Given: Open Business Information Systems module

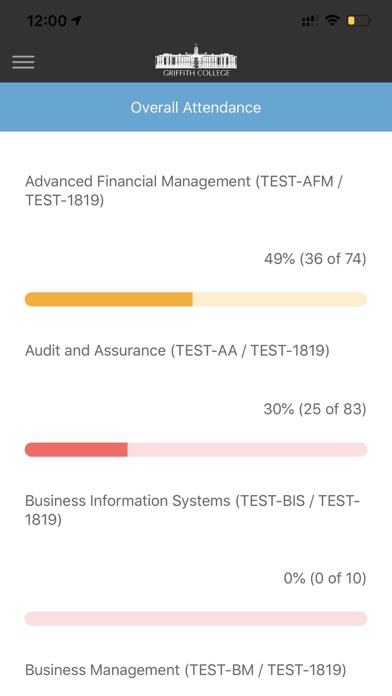Looking at the screenshot, I should (192, 510).
